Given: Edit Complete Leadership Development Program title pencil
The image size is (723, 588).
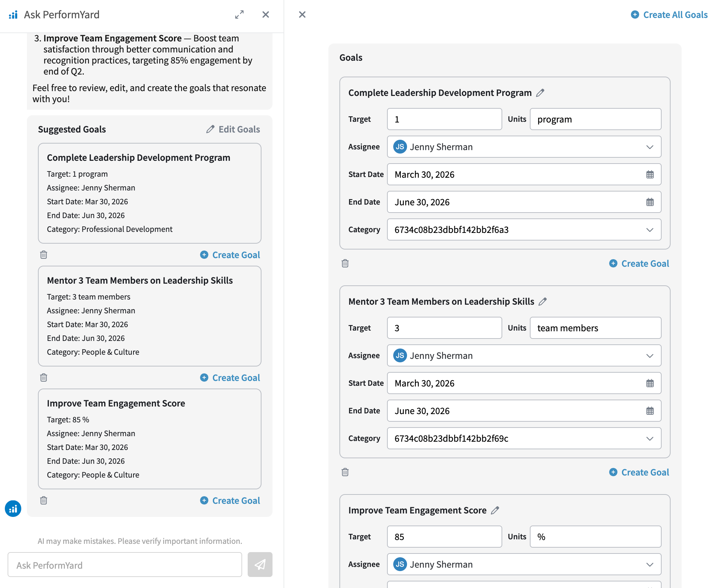Looking at the screenshot, I should 540,93.
